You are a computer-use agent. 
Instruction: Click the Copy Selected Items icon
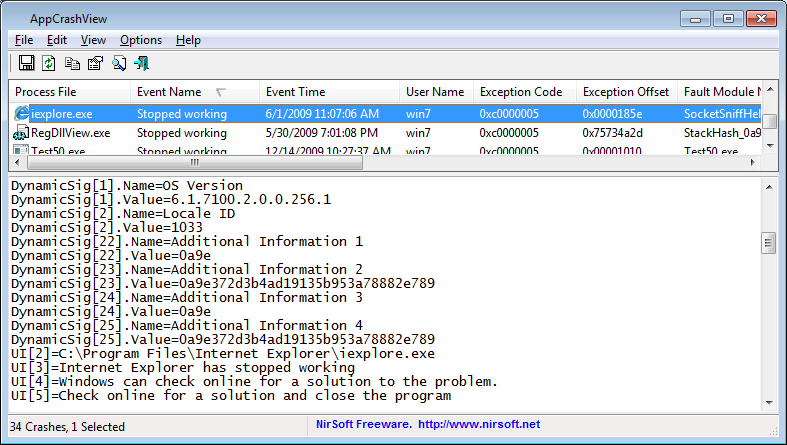72,63
